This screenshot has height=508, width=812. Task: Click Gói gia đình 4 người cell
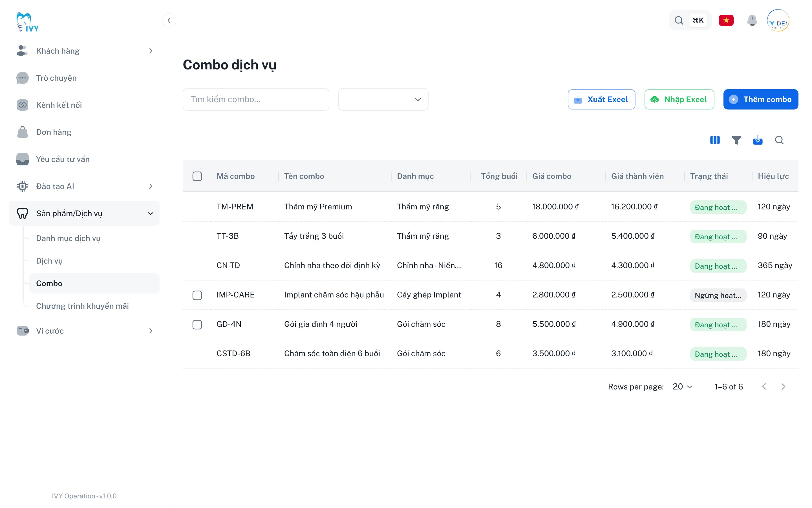point(321,324)
